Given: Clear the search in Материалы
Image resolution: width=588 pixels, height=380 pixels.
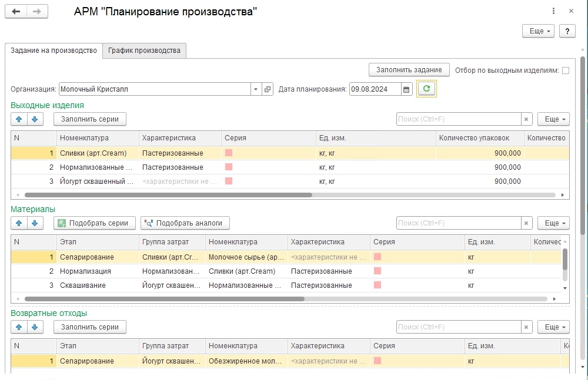Looking at the screenshot, I should pyautogui.click(x=526, y=223).
